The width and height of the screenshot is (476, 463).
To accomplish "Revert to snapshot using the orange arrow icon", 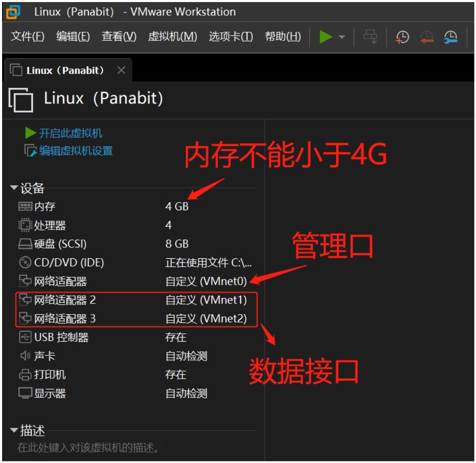I will click(x=427, y=37).
